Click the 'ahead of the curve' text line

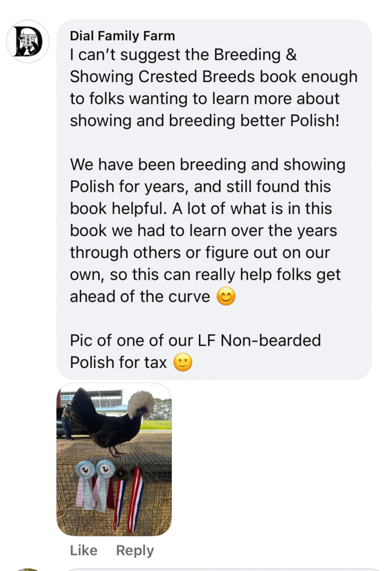click(x=140, y=297)
